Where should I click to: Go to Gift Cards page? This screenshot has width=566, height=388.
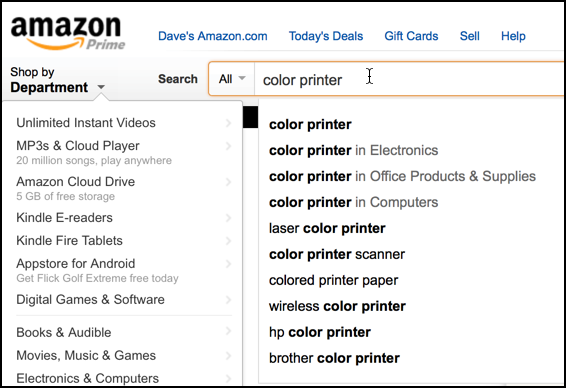pos(411,36)
